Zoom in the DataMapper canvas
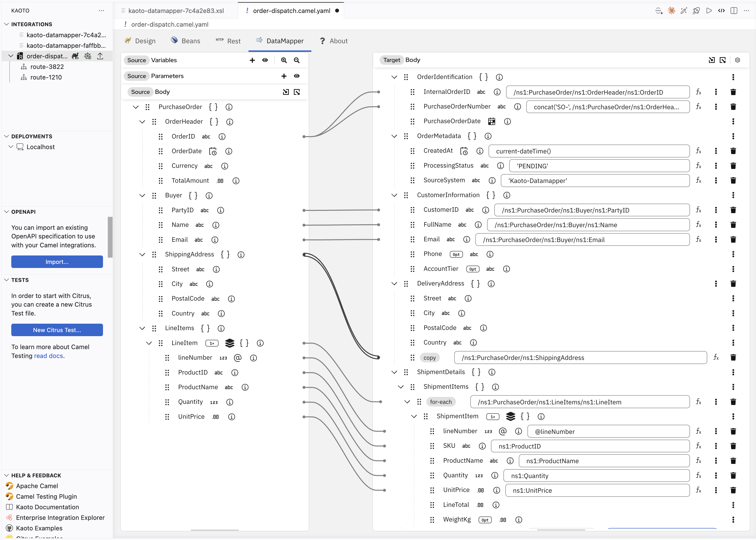This screenshot has height=540, width=756. 284,60
